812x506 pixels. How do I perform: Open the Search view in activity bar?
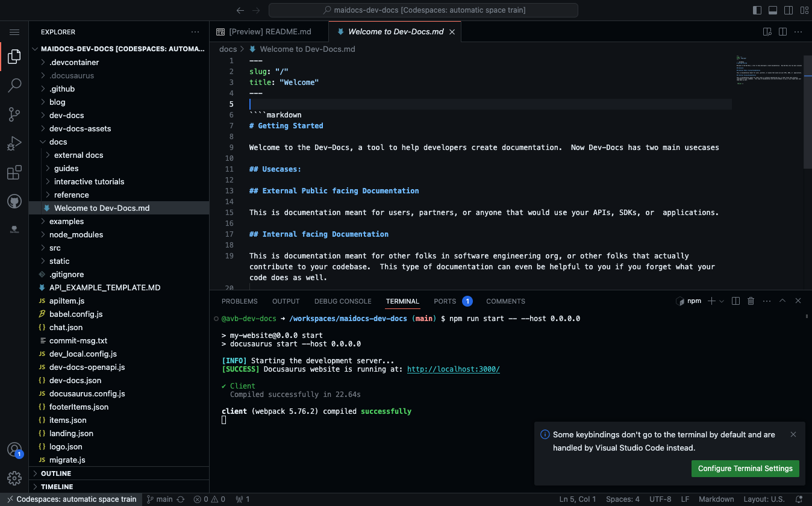click(14, 86)
